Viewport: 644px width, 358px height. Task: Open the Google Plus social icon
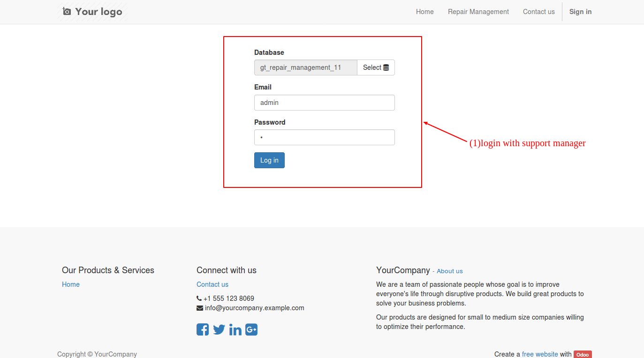251,329
